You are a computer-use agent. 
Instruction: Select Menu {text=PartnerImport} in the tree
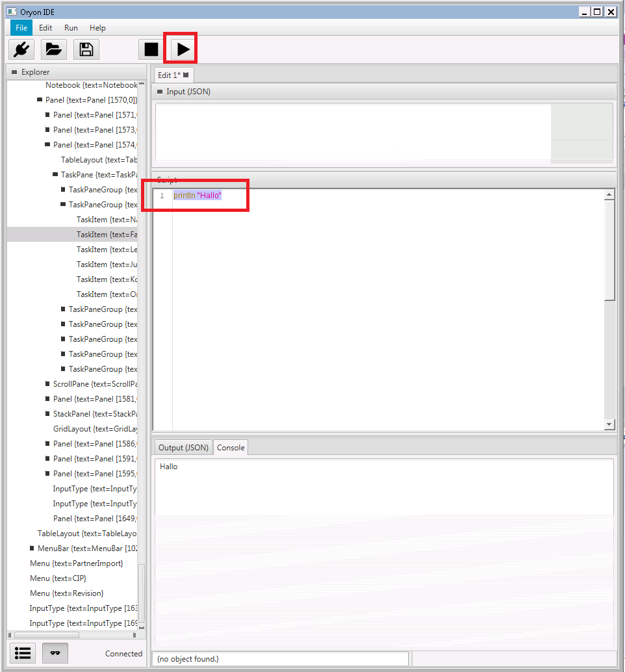pyautogui.click(x=76, y=563)
